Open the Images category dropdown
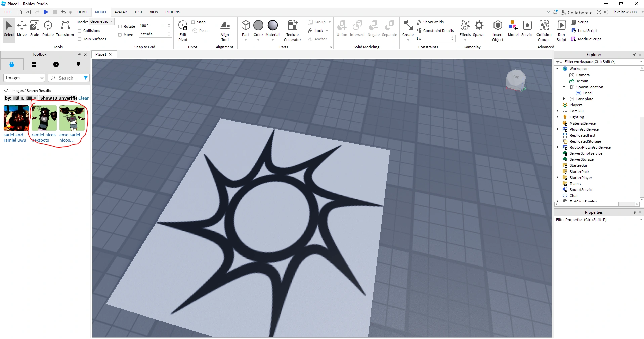644x339 pixels. 24,78
